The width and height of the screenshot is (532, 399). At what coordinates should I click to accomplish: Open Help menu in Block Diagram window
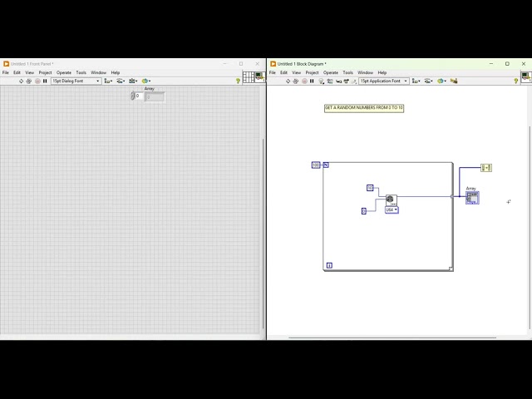382,72
